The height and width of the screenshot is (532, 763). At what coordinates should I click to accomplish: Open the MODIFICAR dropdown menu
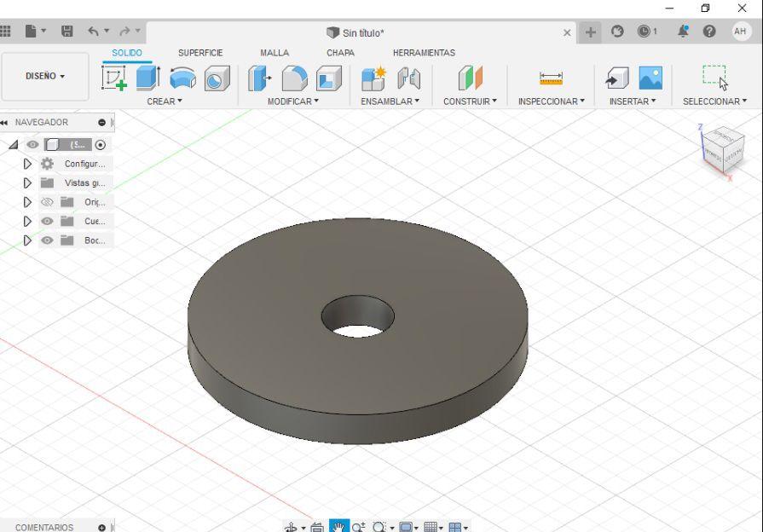(x=293, y=101)
